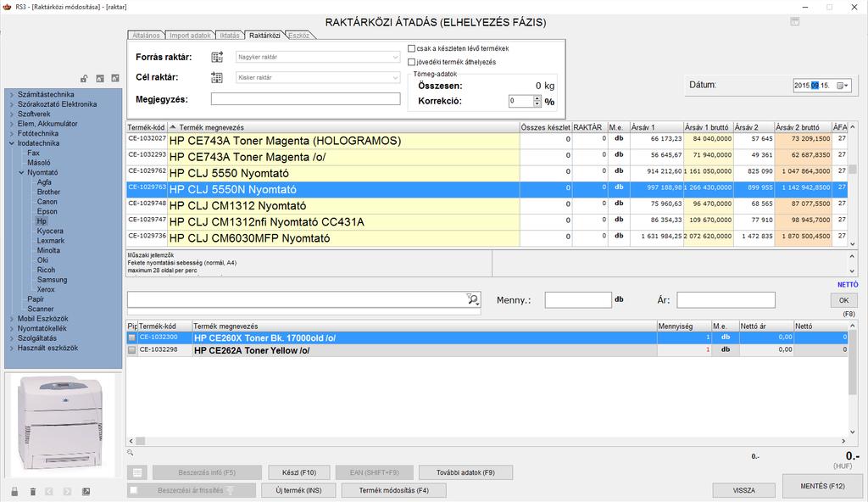Image resolution: width=868 pixels, height=502 pixels.
Task: Click the VISSZA button
Action: [x=744, y=490]
